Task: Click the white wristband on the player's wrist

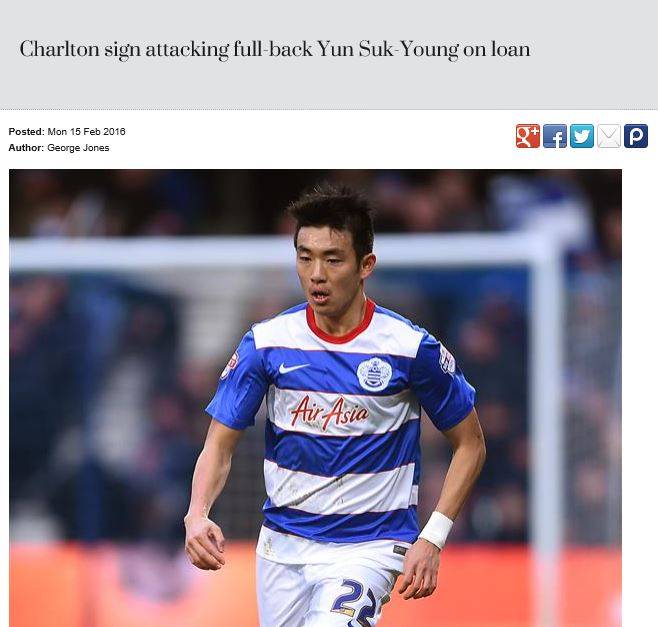Action: (x=436, y=530)
